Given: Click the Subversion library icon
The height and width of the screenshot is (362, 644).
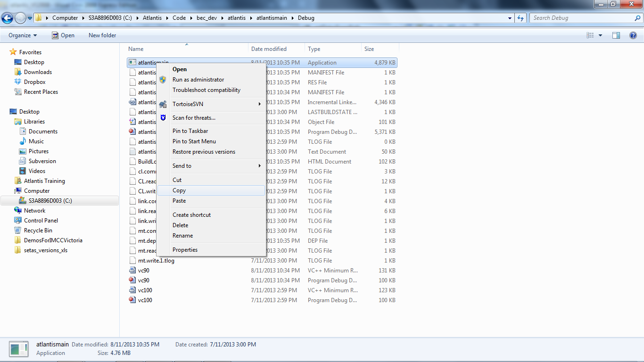Looking at the screenshot, I should click(23, 161).
